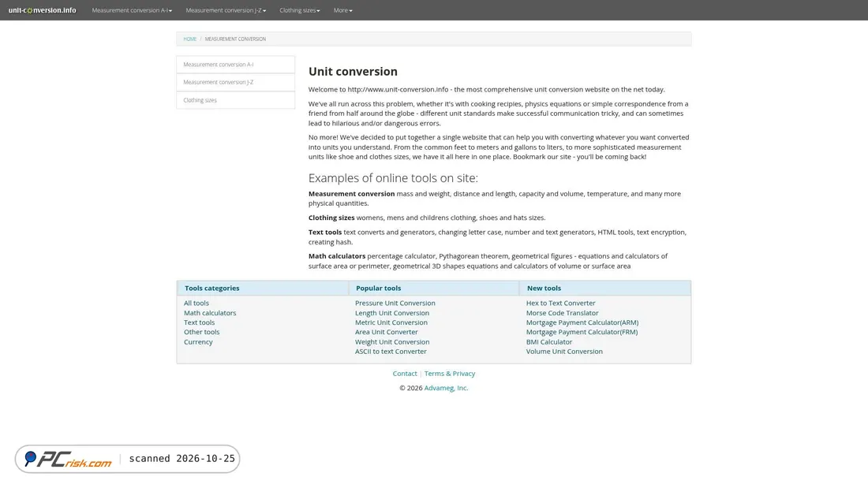868x488 pixels.
Task: Open the Other tools category link
Action: pos(201,332)
